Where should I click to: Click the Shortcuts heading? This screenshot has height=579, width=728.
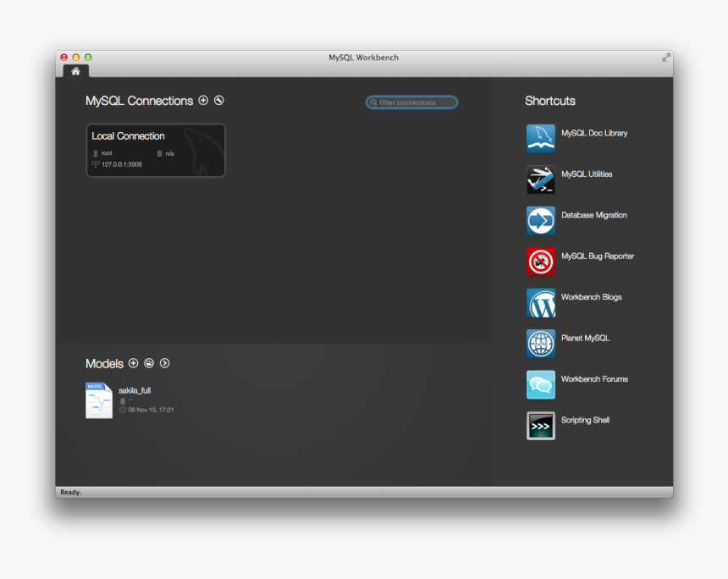pos(550,101)
